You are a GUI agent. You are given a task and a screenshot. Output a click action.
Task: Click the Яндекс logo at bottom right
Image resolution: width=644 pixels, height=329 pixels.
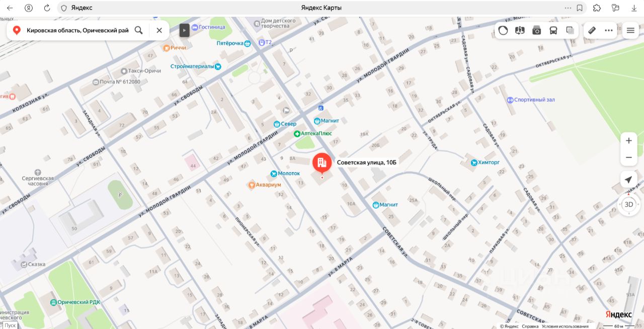(618, 314)
